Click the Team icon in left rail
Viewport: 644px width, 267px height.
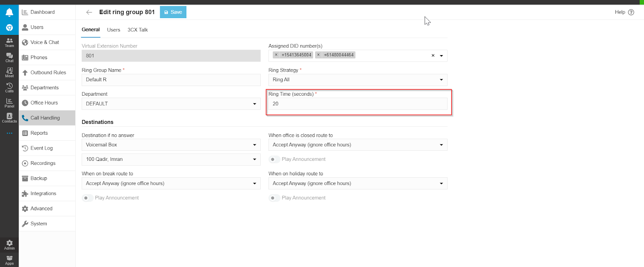9,42
